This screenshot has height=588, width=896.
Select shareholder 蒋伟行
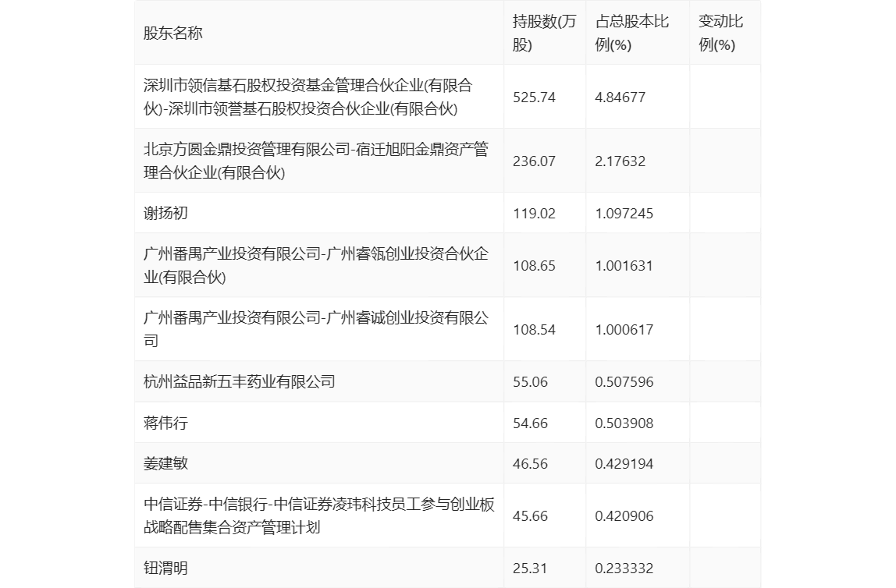pos(165,423)
